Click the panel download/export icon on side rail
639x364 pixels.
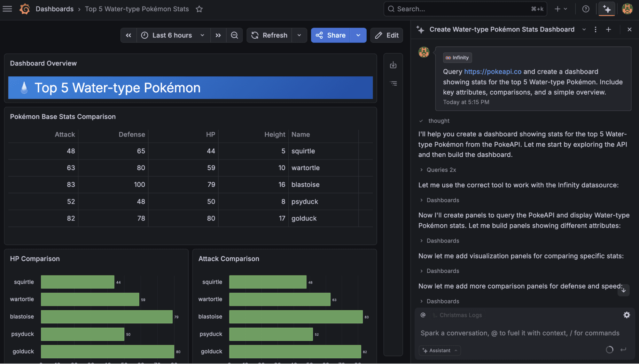(393, 65)
